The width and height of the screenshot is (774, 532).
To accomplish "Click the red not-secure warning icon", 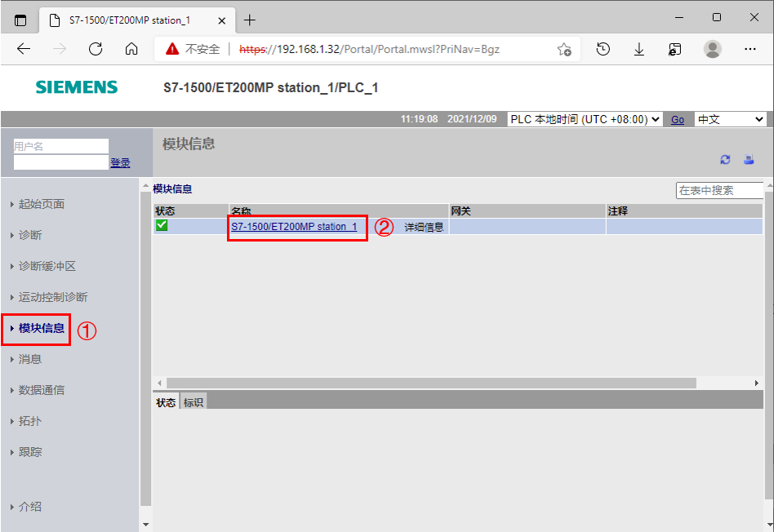I will 171,49.
